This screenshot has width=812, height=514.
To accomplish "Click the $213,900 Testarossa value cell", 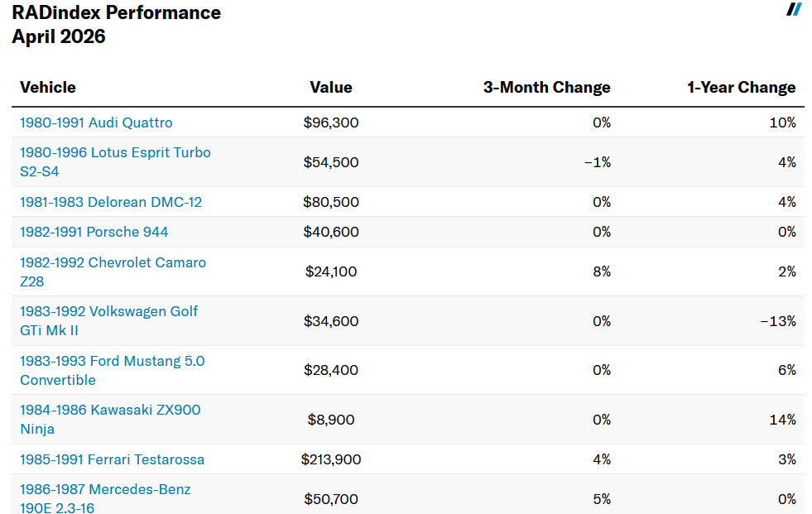I will 331,459.
